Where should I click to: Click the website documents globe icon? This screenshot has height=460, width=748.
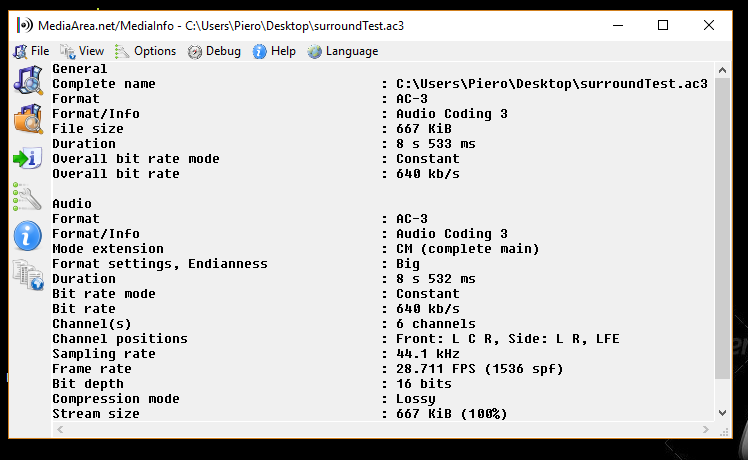pyautogui.click(x=28, y=274)
